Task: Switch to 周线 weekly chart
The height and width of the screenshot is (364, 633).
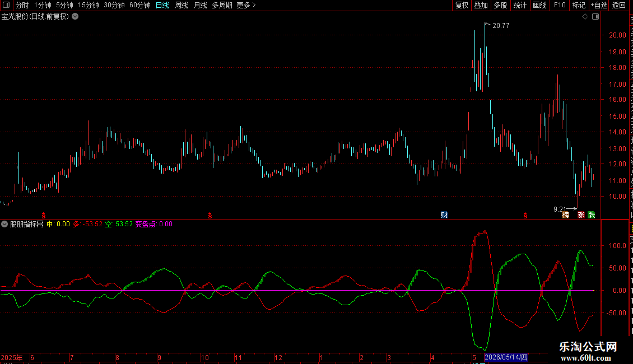Action: 181,5
